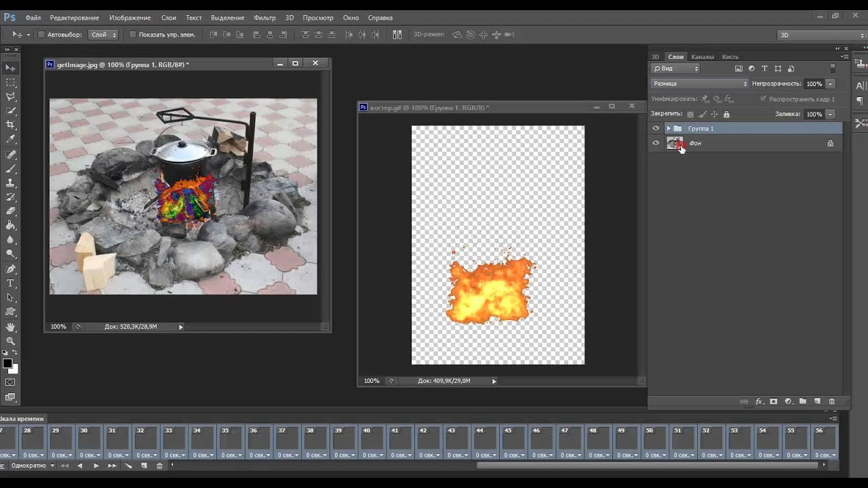Open the Изображение menu
The width and height of the screenshot is (868, 488).
pos(130,18)
